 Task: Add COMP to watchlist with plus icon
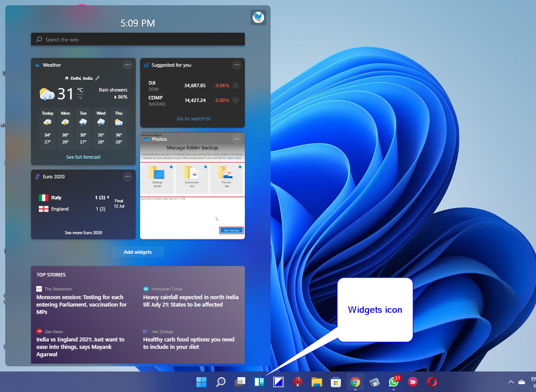(236, 100)
